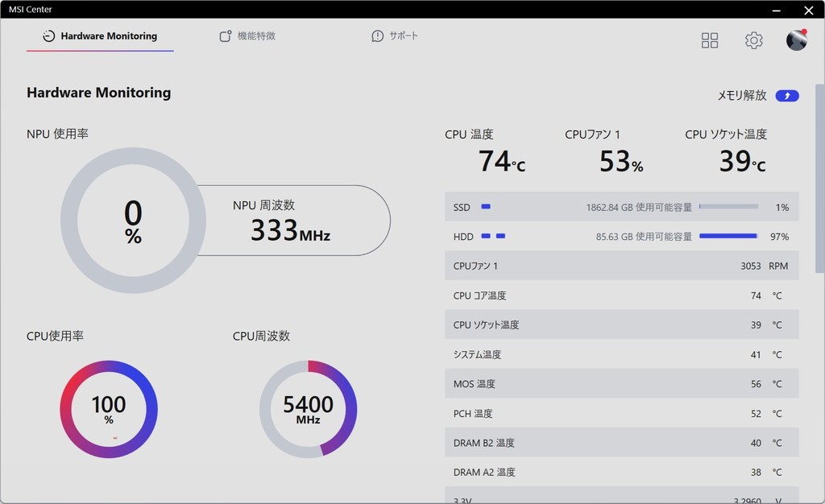825x504 pixels.
Task: Select the CPU コア温度 row
Action: 622,295
